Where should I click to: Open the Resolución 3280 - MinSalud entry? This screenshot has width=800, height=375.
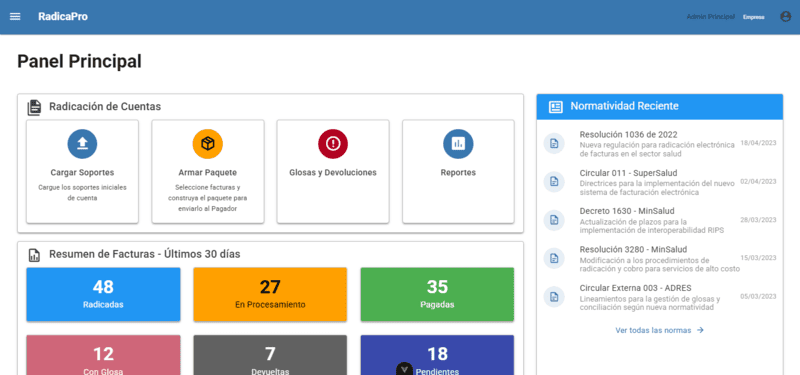pos(660,259)
